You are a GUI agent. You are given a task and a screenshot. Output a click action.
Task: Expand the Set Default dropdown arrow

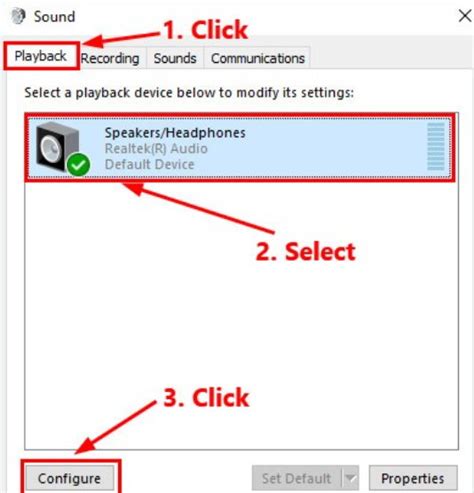pos(350,478)
